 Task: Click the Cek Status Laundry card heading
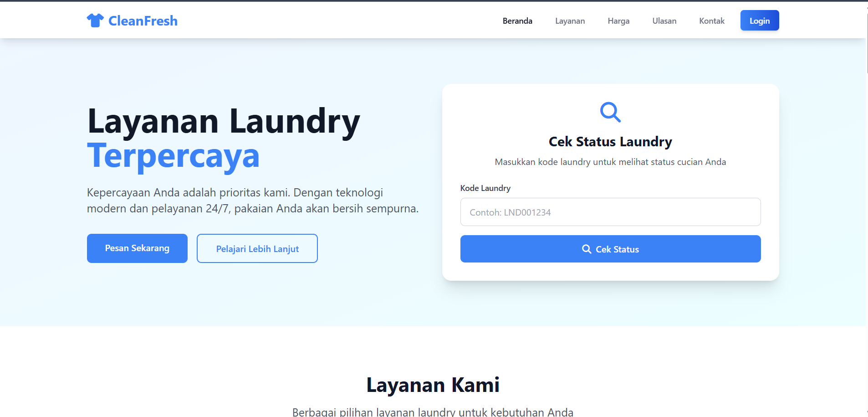[x=610, y=141]
